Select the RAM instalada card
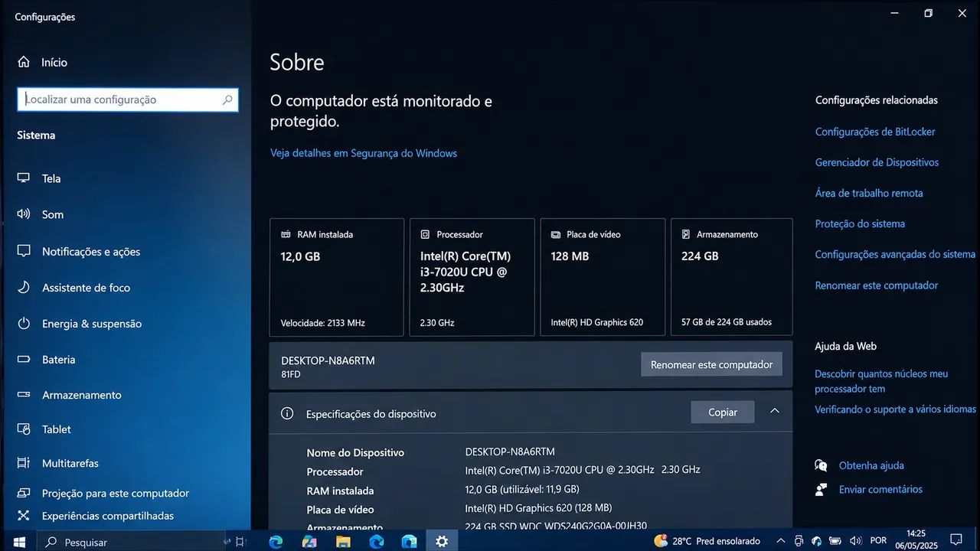Viewport: 980px width, 551px height. coord(337,277)
